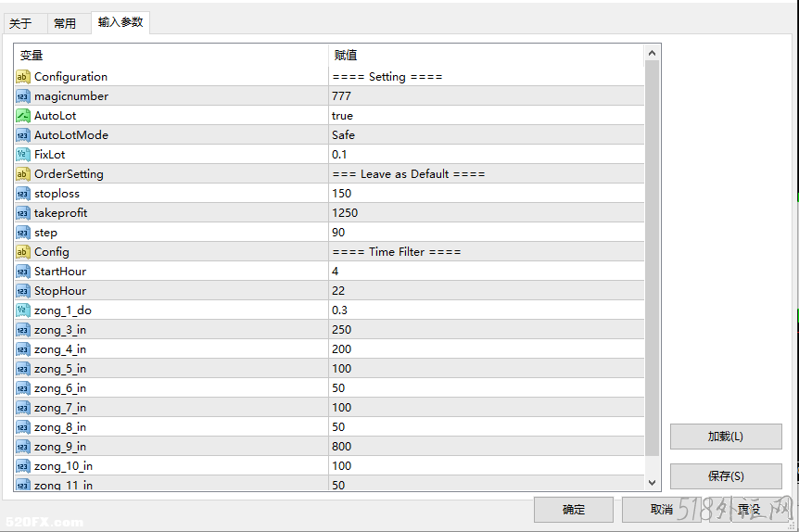Click the Configuration string type icon
This screenshot has width=799, height=532.
coord(23,77)
